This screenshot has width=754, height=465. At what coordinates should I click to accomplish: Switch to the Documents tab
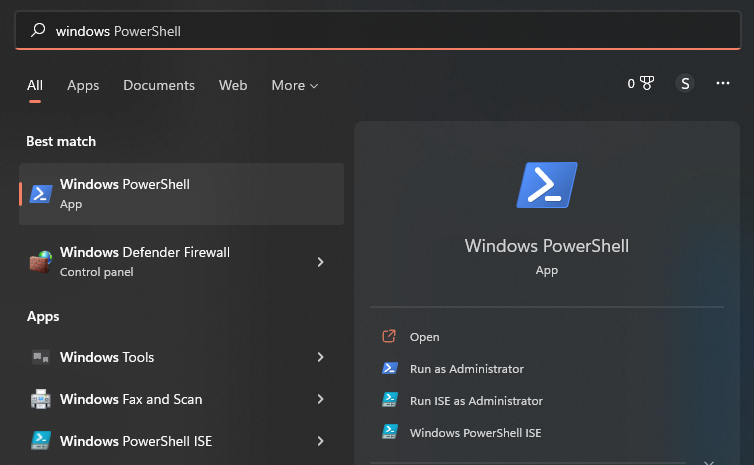(159, 85)
